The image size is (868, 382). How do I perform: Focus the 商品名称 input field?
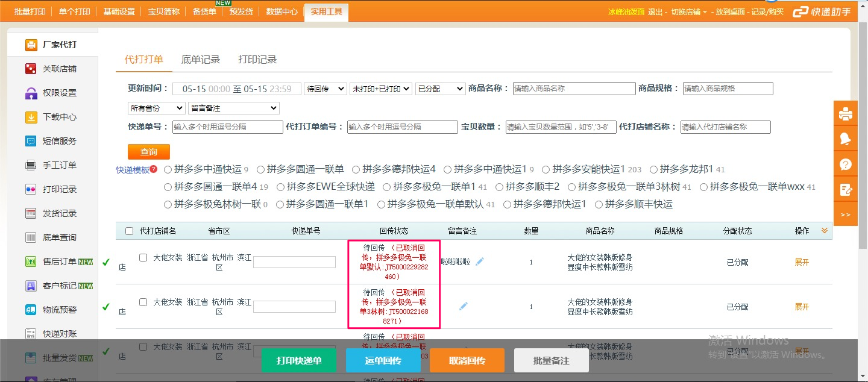[573, 89]
